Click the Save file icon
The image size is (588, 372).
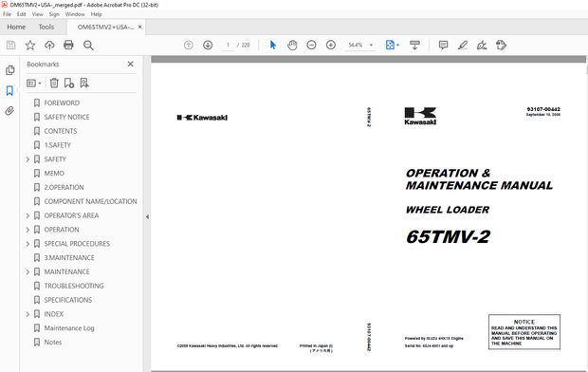click(10, 46)
